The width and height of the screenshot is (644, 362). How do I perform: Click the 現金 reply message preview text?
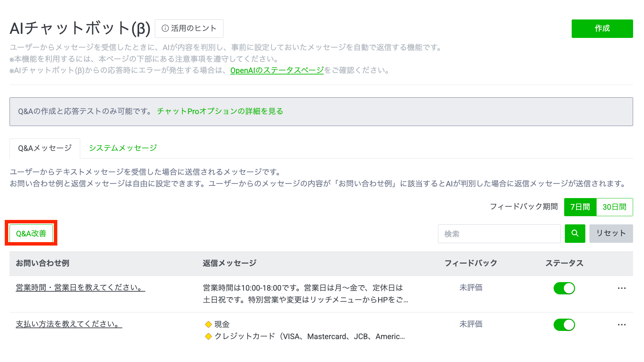click(222, 324)
